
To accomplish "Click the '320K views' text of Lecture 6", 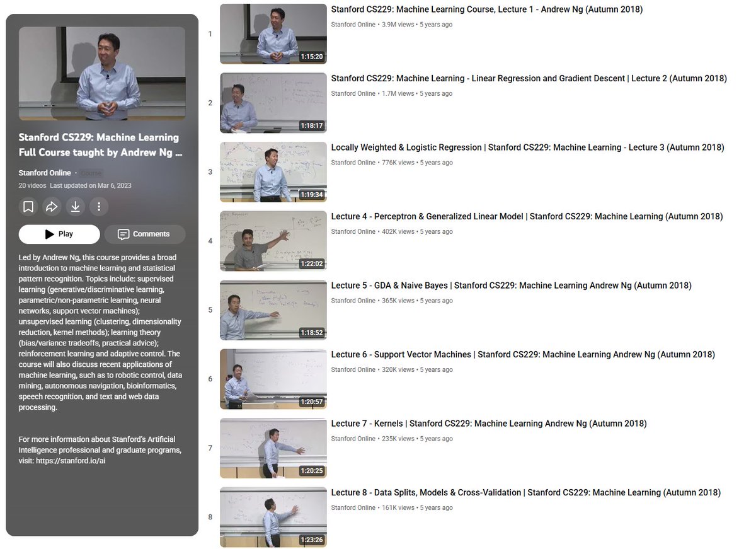I will 398,369.
